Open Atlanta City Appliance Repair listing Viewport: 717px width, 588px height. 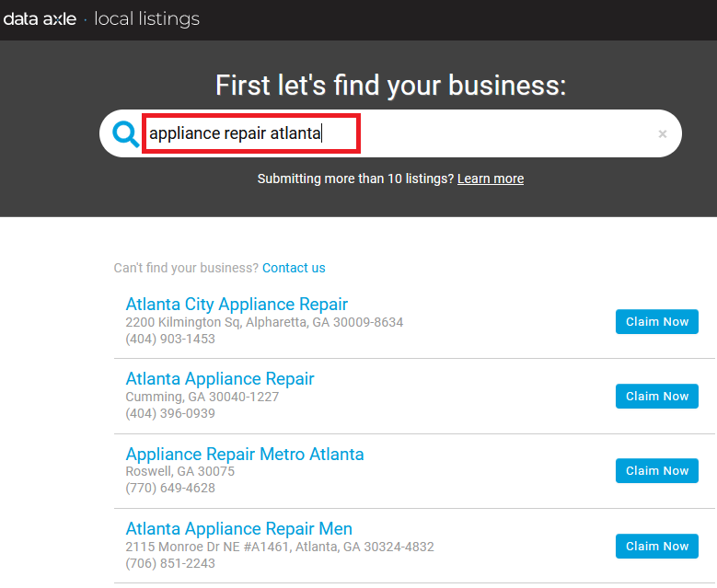pyautogui.click(x=237, y=304)
